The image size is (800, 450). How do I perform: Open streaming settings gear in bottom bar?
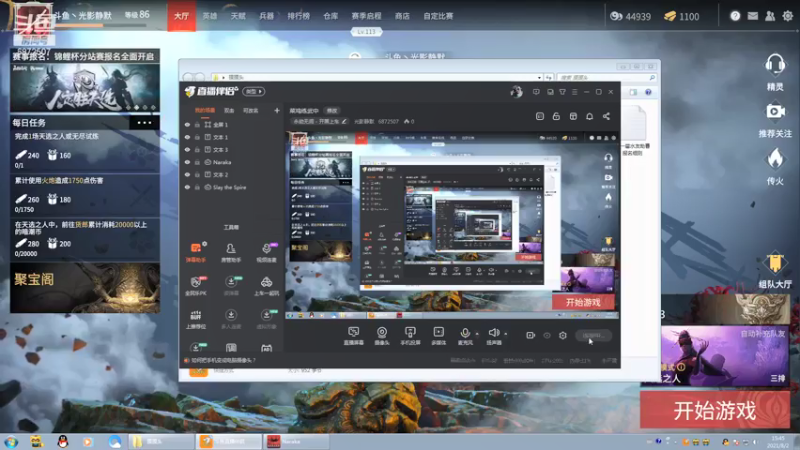point(563,335)
